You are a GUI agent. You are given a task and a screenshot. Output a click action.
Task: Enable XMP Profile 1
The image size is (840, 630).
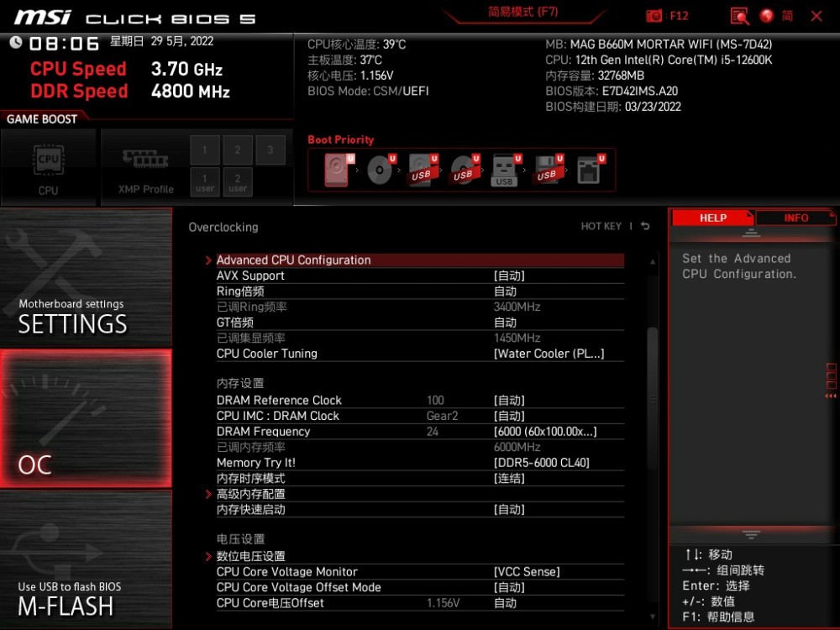point(204,150)
